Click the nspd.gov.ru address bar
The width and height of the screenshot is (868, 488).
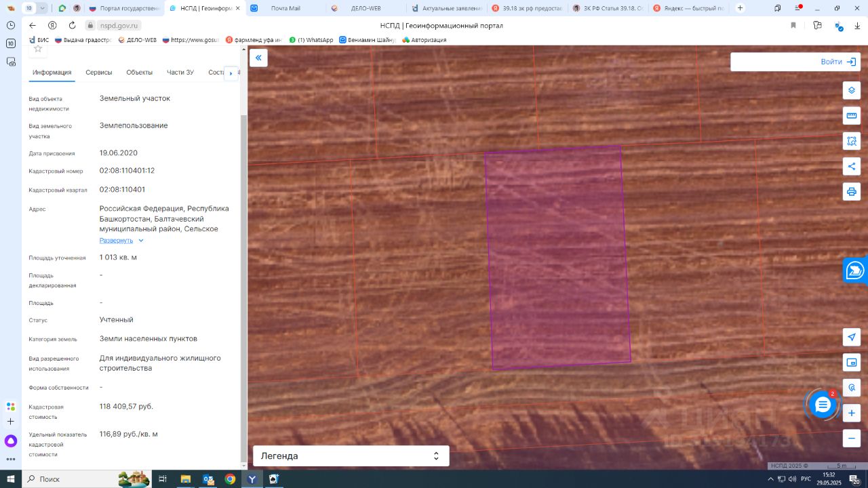point(118,25)
